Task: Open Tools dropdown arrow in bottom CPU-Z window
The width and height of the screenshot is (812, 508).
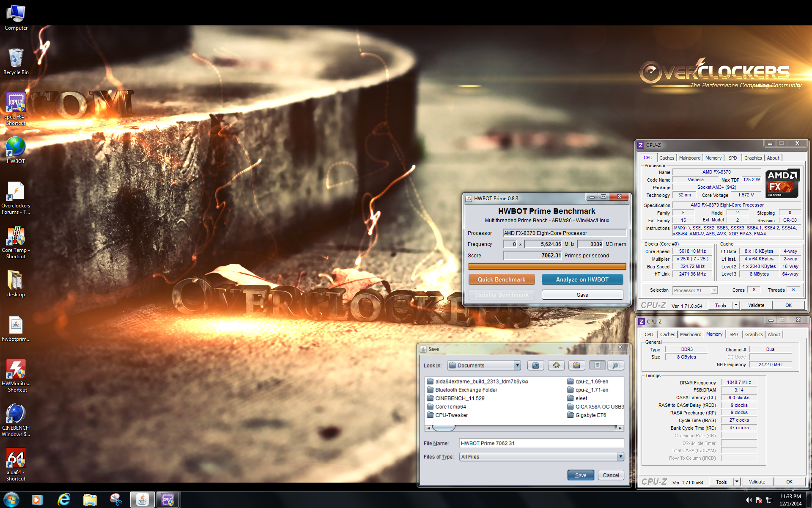Action: [x=737, y=482]
